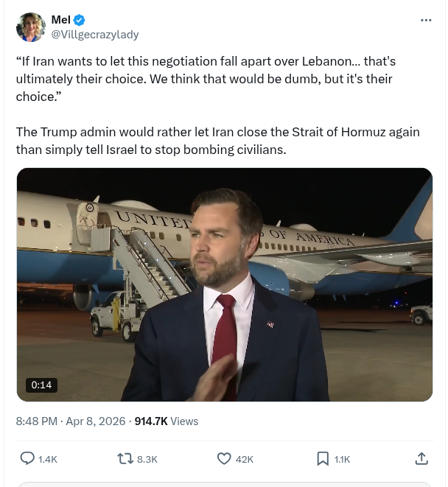Click the 1.4K replies count
448x487 pixels.
pyautogui.click(x=48, y=459)
